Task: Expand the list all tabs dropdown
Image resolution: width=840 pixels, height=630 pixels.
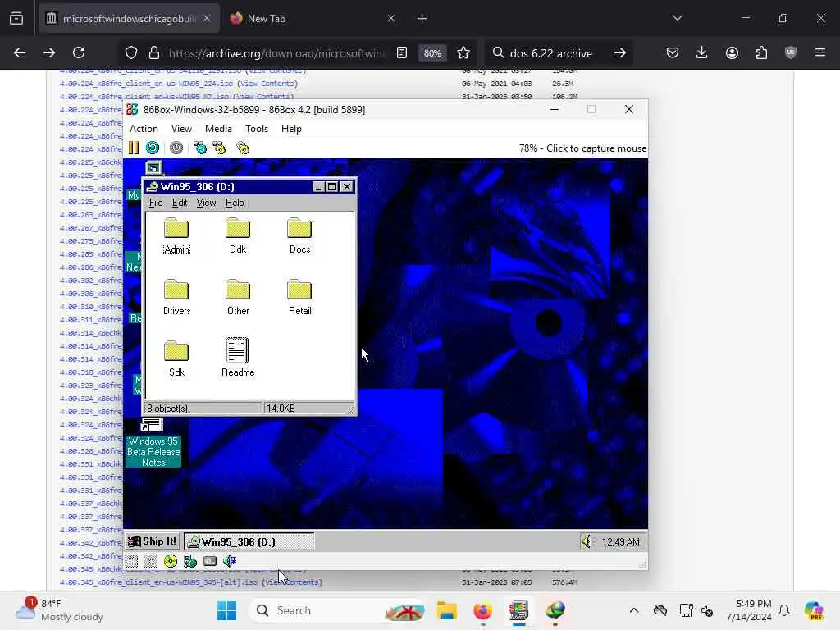Action: [x=678, y=19]
